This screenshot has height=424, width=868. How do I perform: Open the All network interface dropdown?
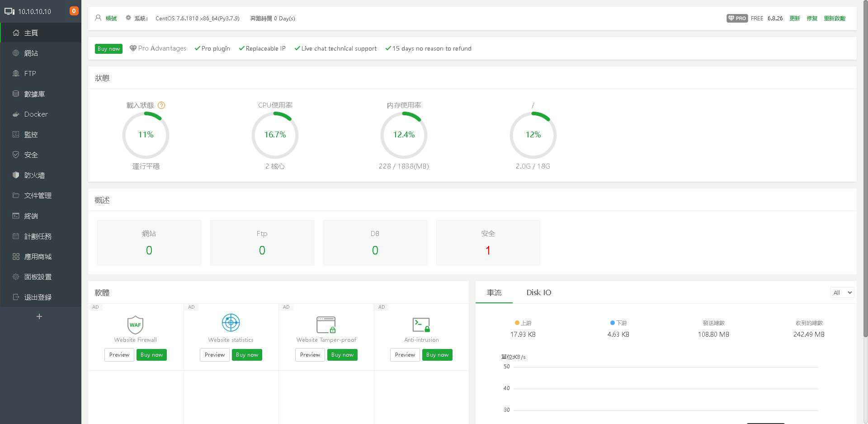point(842,292)
